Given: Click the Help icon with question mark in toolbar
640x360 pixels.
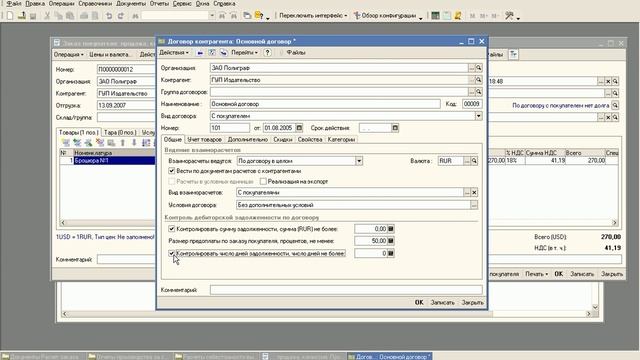Looking at the screenshot, I should (x=259, y=16).
